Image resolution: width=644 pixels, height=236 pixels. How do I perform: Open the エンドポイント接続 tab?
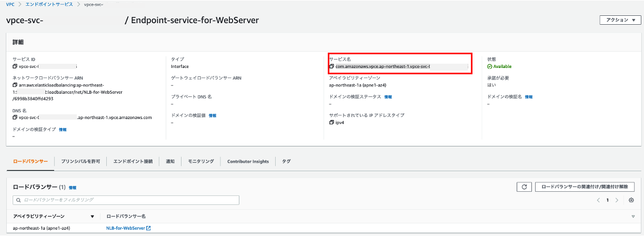133,161
